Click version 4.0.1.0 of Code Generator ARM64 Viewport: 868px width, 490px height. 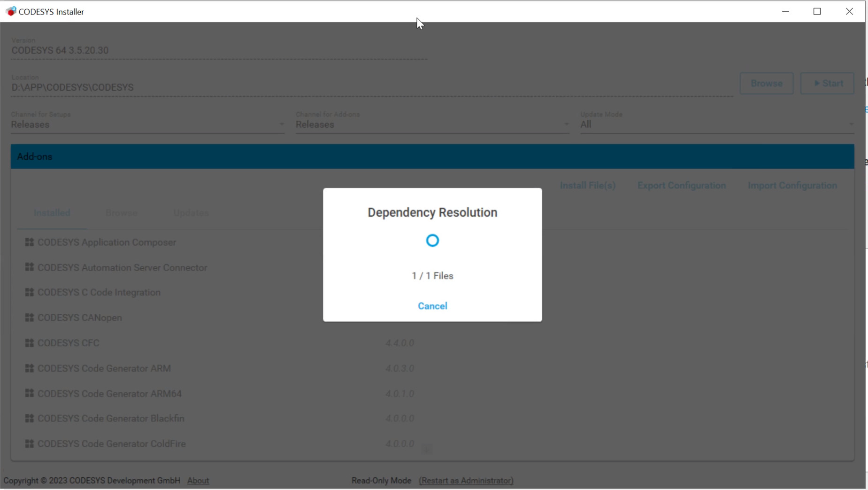tap(399, 393)
